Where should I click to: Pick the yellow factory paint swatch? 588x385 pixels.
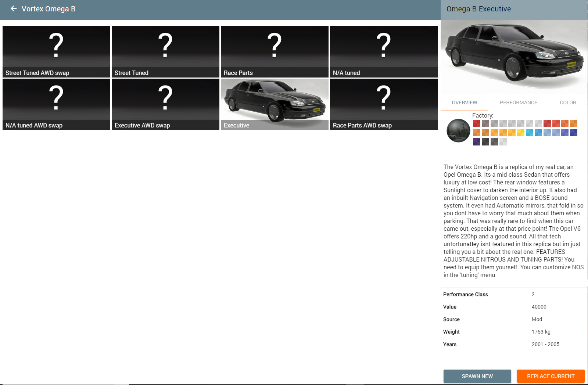click(521, 133)
